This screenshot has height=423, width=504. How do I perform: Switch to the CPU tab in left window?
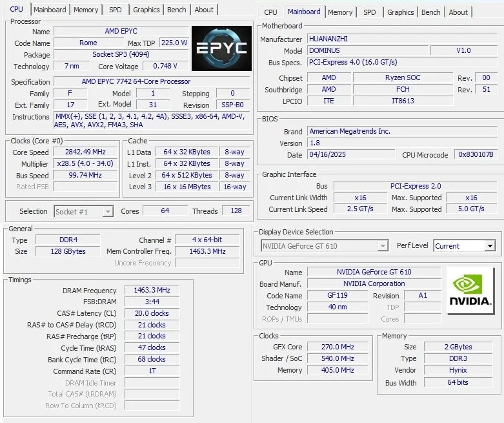coord(16,9)
